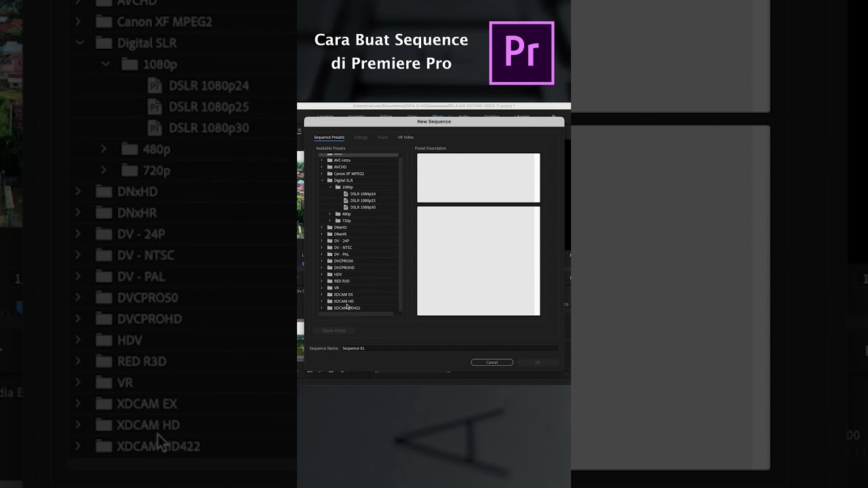Select the "DSLR 1080p25" preset label

coord(363,201)
